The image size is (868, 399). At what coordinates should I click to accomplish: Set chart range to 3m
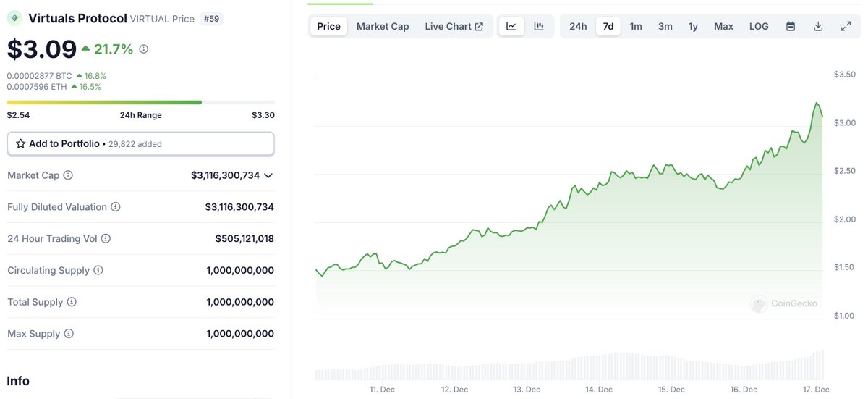(x=665, y=26)
